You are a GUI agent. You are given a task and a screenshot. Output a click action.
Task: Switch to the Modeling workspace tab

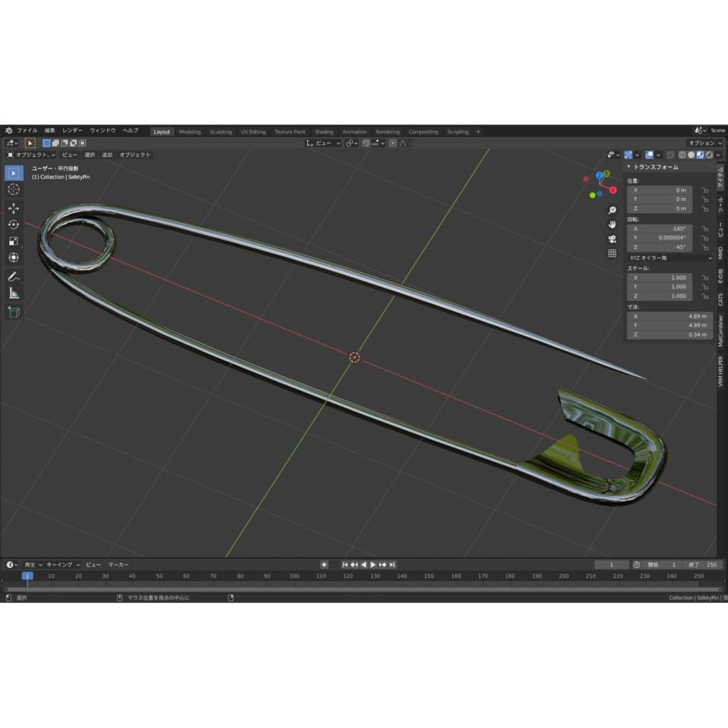pos(190,132)
